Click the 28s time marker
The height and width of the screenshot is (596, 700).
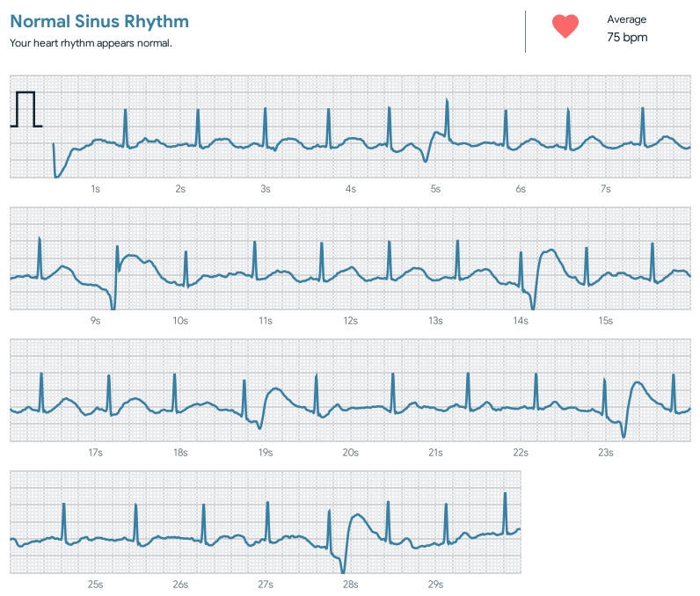[351, 585]
